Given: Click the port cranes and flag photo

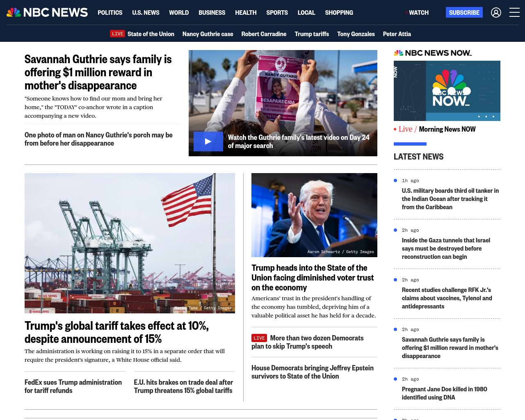Looking at the screenshot, I should (130, 243).
